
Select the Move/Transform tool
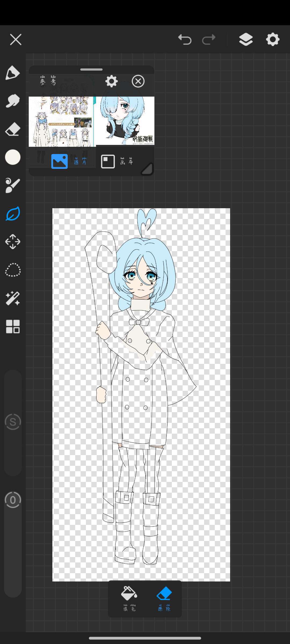(x=13, y=242)
